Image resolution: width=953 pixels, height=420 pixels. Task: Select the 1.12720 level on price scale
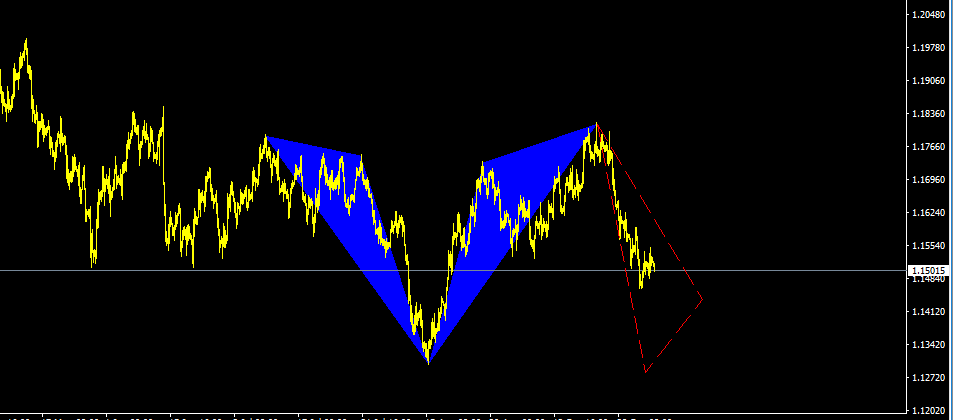click(x=929, y=378)
